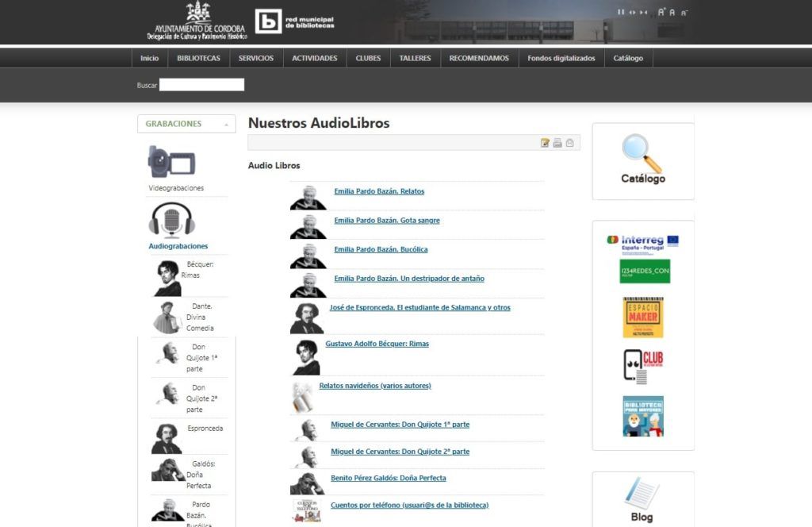Viewport: 812px width, 527px height.
Task: Open Miguel de Cervantes: Don Quijote 2ª parte link
Action: tap(400, 452)
